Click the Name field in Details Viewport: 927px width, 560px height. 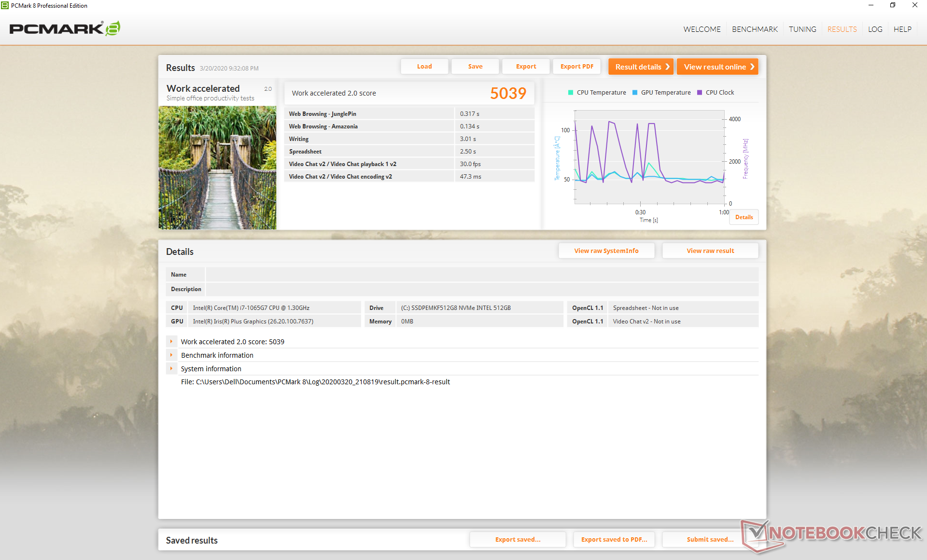(481, 275)
